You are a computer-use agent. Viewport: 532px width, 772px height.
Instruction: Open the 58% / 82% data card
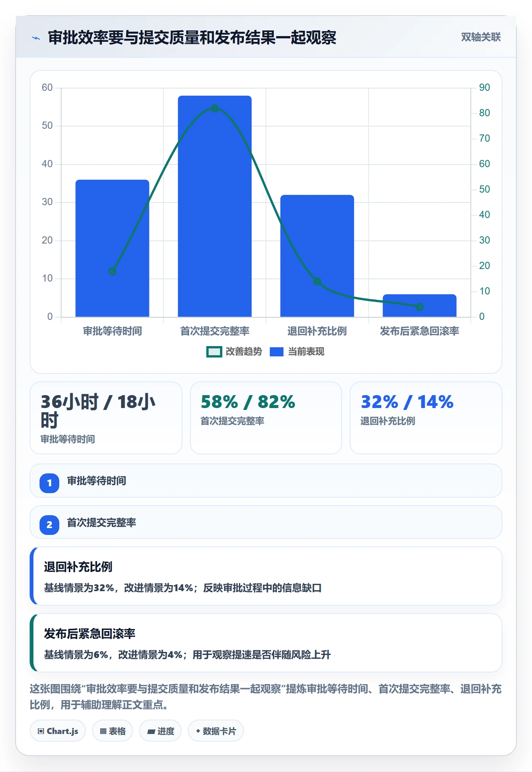tap(266, 418)
